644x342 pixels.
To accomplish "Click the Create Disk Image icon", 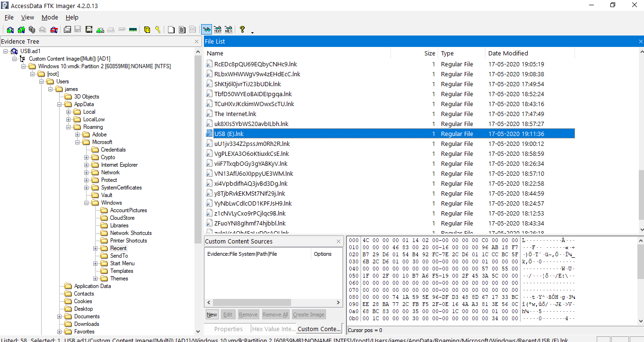I will pyautogui.click(x=67, y=29).
